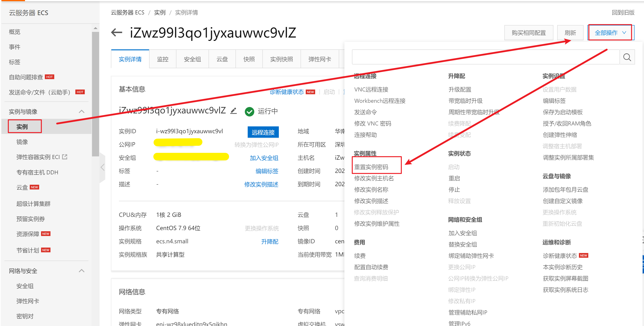Select 升级配置 menu entry
This screenshot has width=644, height=326.
(460, 90)
